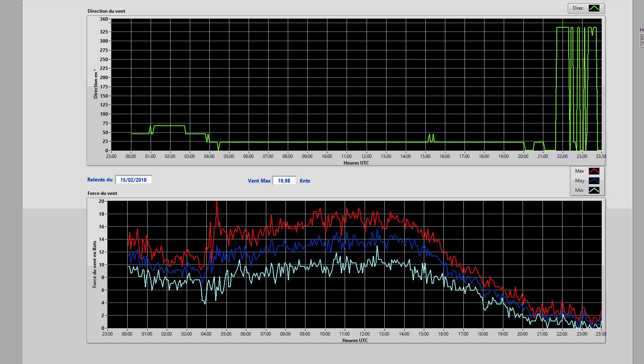Click the cyan Min plot sample icon

tap(594, 190)
